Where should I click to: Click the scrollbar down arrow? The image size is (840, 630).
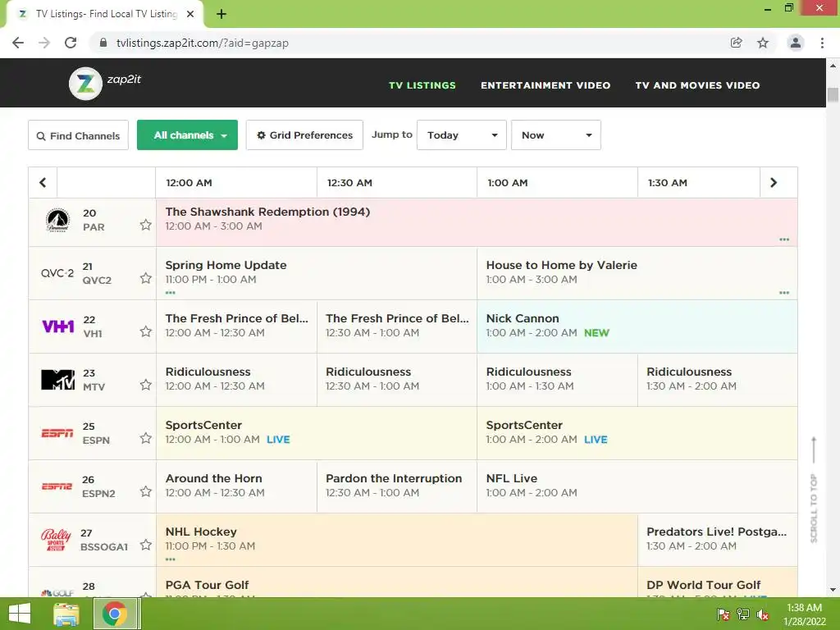[x=833, y=590]
